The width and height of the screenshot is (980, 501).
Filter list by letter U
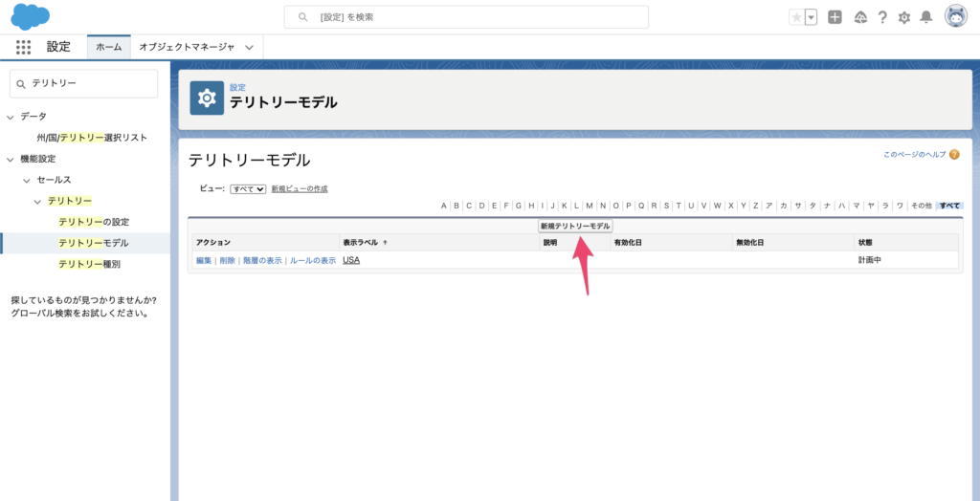coord(691,206)
